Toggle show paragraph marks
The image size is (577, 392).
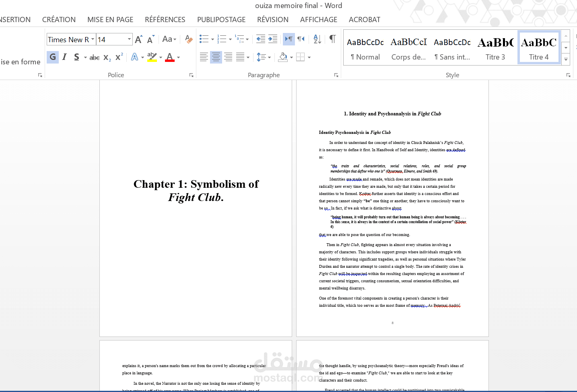(x=332, y=39)
